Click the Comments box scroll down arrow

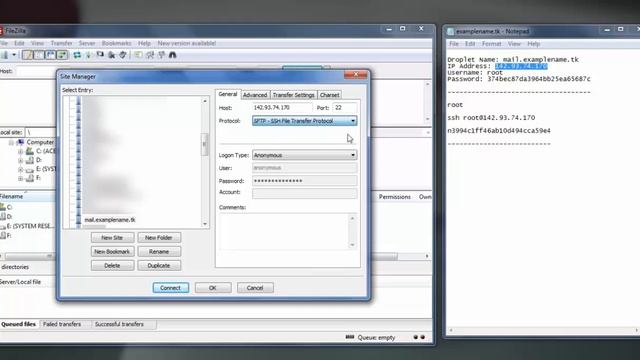352,245
